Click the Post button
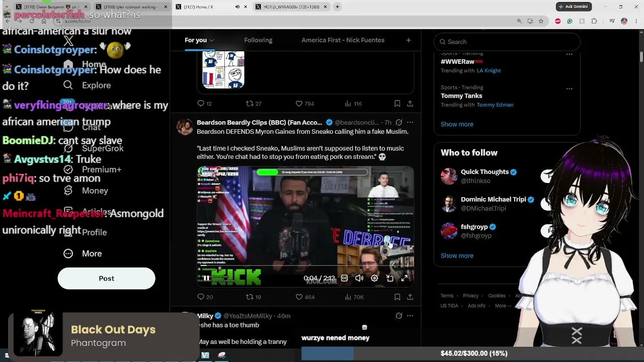The image size is (644, 362). pyautogui.click(x=106, y=279)
